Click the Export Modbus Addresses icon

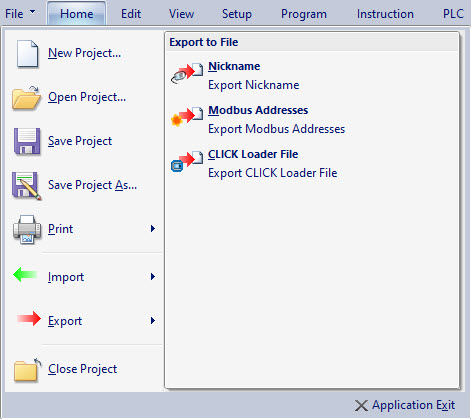187,117
